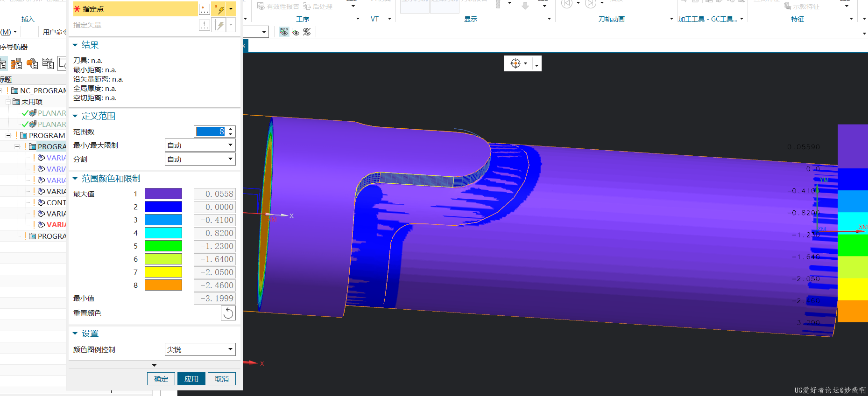The image size is (868, 396).
Task: Click the orient view target icon
Action: [x=515, y=63]
